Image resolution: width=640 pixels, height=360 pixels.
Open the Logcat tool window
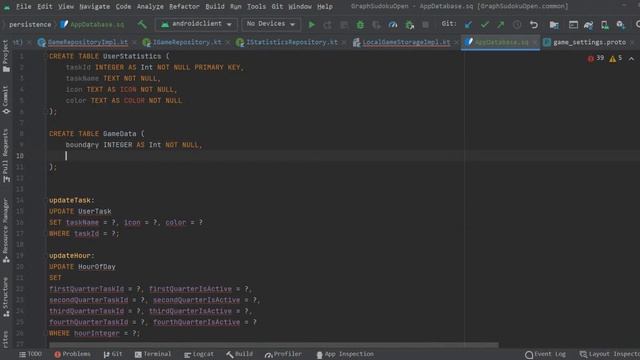199,354
